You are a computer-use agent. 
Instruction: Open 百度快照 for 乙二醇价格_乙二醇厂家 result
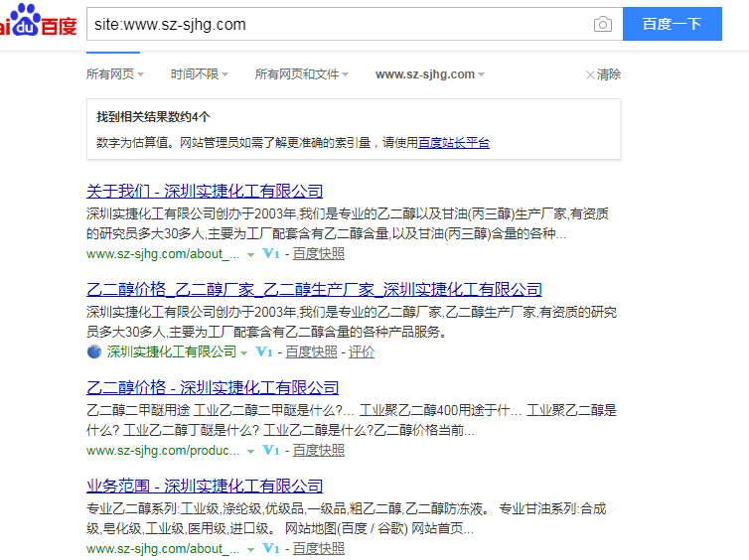[312, 351]
